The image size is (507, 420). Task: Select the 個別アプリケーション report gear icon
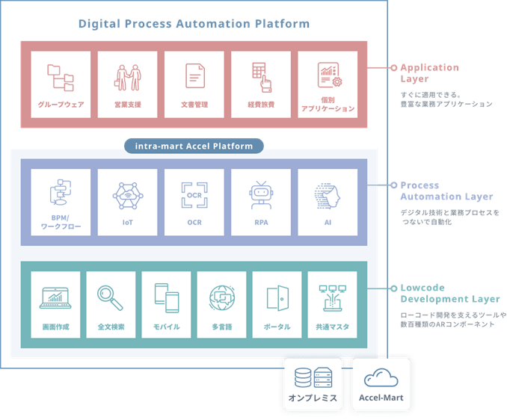330,75
